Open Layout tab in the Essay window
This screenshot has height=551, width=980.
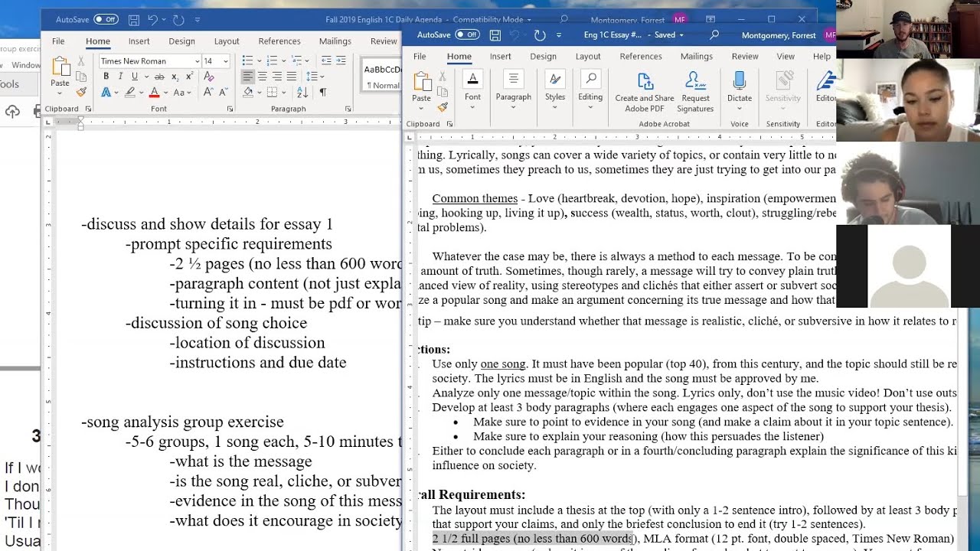pos(588,57)
